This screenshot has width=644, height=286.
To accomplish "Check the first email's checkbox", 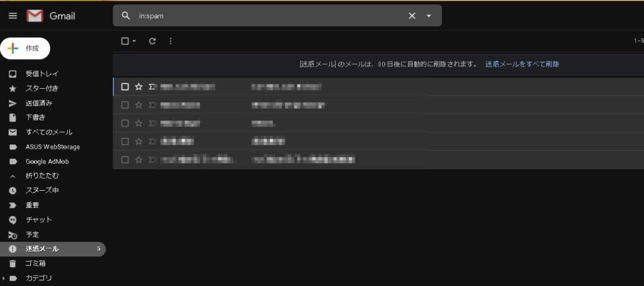I will point(125,87).
